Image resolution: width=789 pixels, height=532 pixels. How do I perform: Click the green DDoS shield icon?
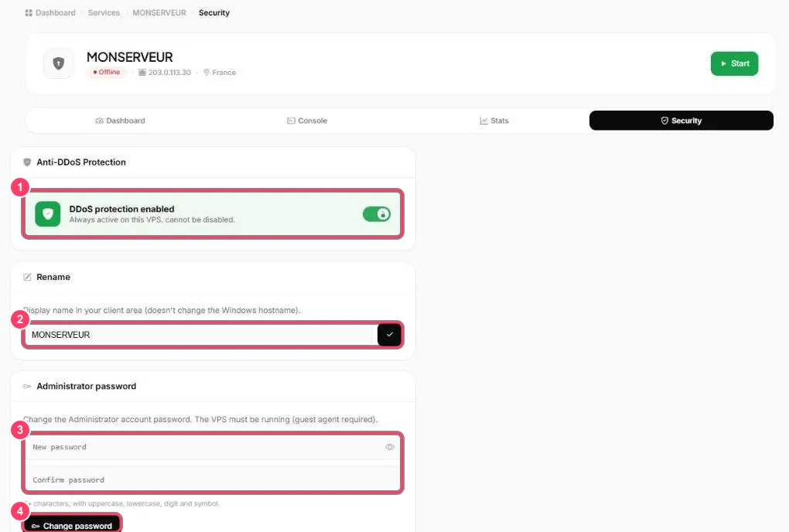[x=48, y=214]
